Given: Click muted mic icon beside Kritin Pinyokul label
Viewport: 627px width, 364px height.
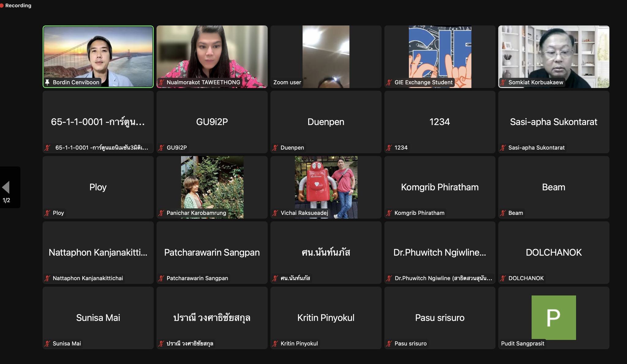Looking at the screenshot, I should [x=275, y=343].
